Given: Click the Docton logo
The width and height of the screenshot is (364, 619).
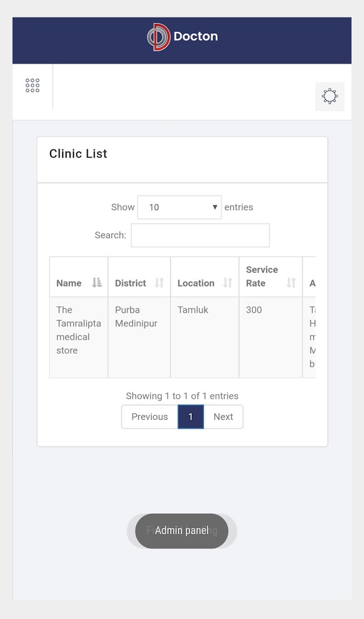Looking at the screenshot, I should click(x=182, y=37).
